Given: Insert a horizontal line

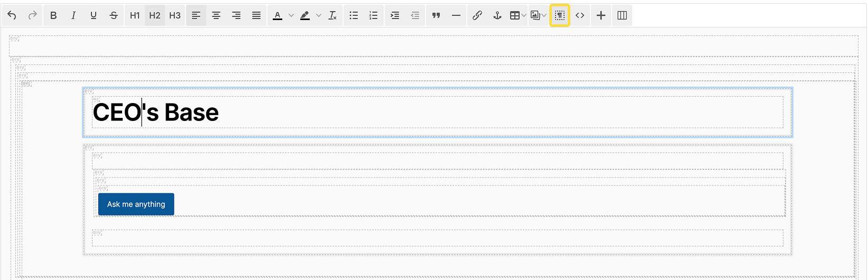Looking at the screenshot, I should (x=456, y=15).
